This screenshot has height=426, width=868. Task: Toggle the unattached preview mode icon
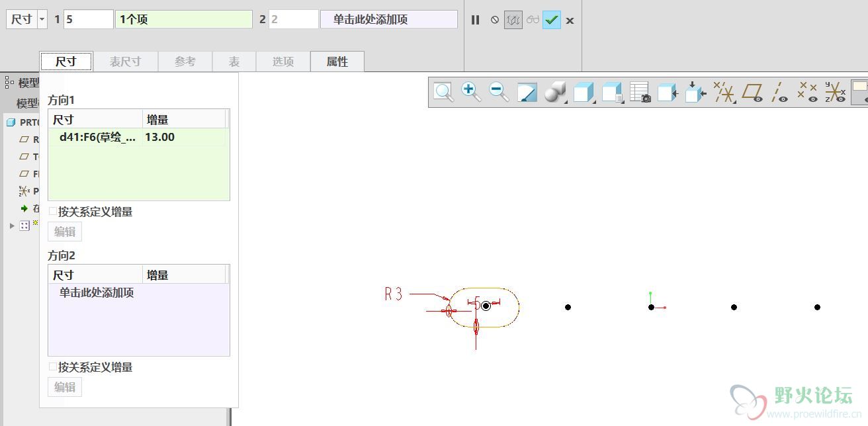point(513,20)
